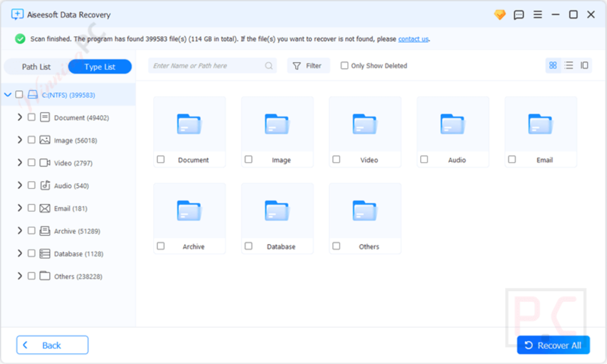Switch to the Path List tab
This screenshot has height=364, width=607.
coord(36,66)
